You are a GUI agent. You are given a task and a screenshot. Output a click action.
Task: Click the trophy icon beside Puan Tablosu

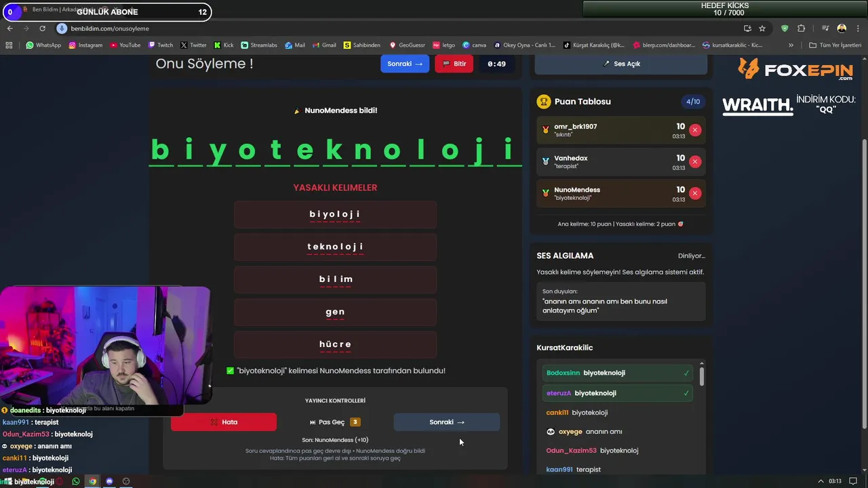543,102
